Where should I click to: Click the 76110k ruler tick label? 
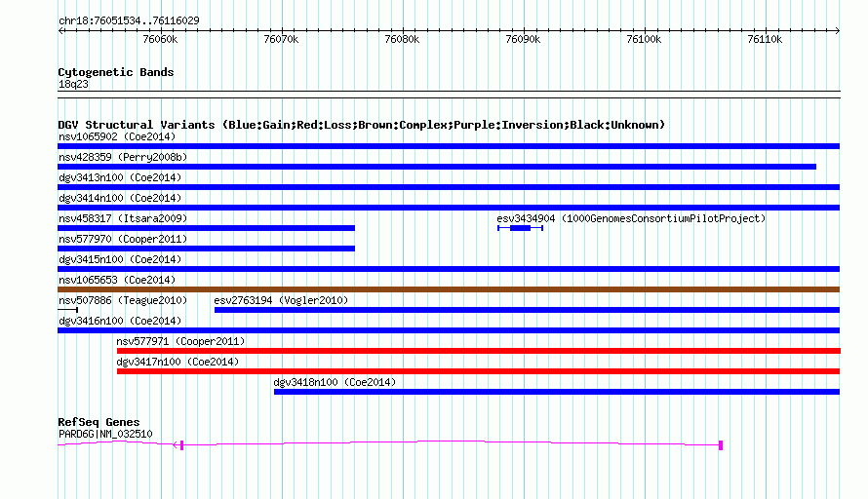click(765, 39)
